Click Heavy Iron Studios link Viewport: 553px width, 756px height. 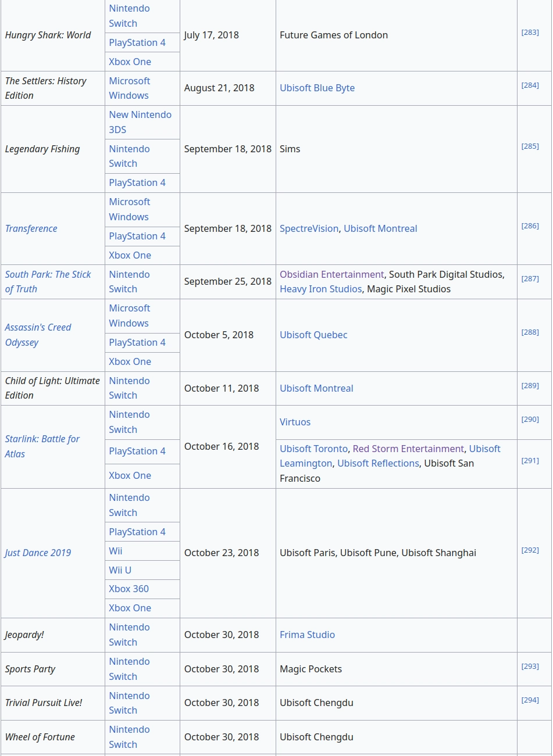320,289
